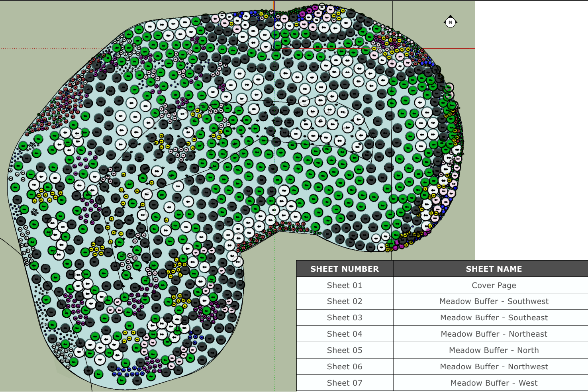This screenshot has width=588, height=392.
Task: Click the 'Cover Page' sheet name
Action: coord(494,285)
